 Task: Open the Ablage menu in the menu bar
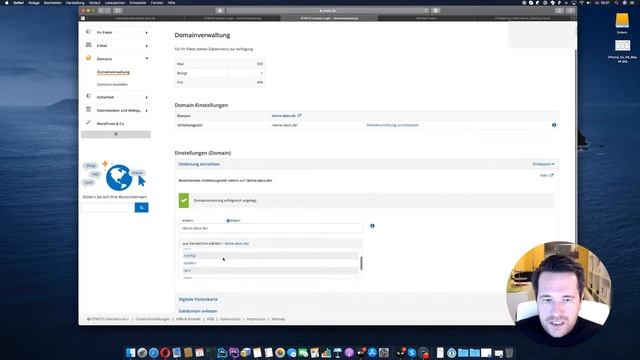tap(34, 2)
